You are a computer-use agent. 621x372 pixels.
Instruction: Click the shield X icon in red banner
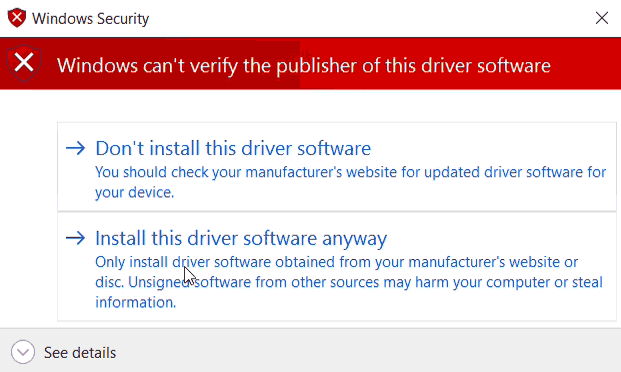click(24, 63)
